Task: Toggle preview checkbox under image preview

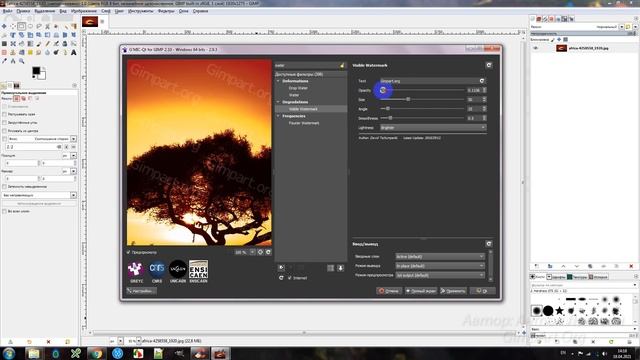Action: click(x=129, y=252)
